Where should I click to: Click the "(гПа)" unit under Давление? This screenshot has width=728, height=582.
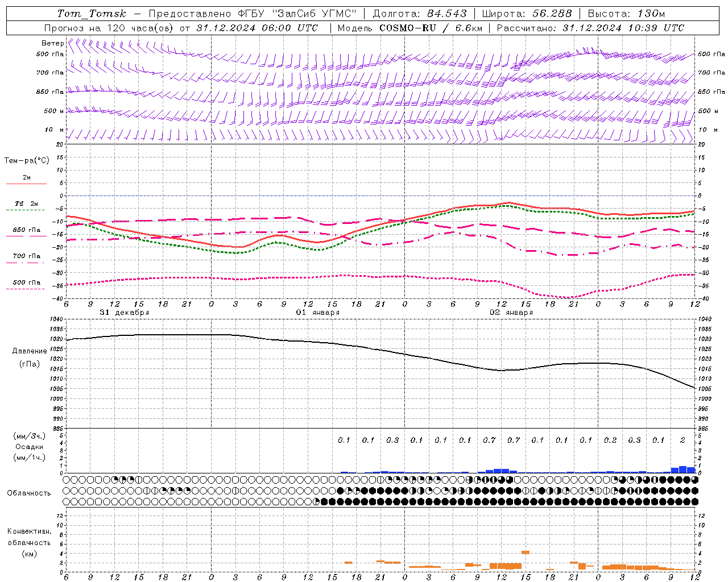pos(30,364)
